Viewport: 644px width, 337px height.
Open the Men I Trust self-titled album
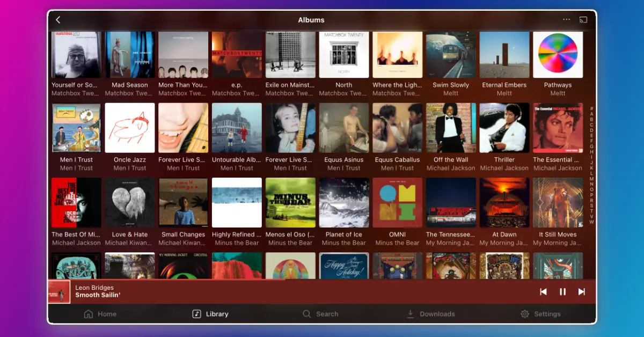(76, 128)
